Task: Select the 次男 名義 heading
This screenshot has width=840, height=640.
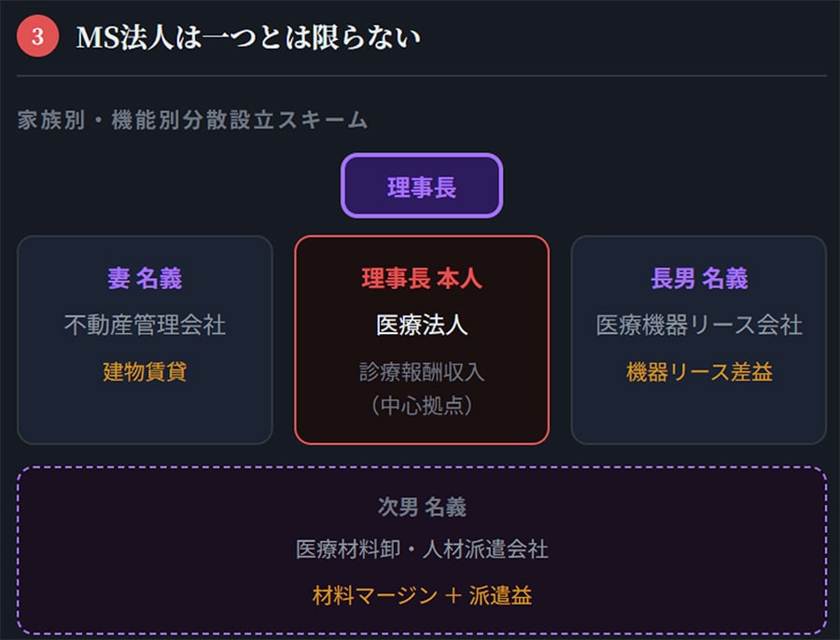Action: [422, 507]
